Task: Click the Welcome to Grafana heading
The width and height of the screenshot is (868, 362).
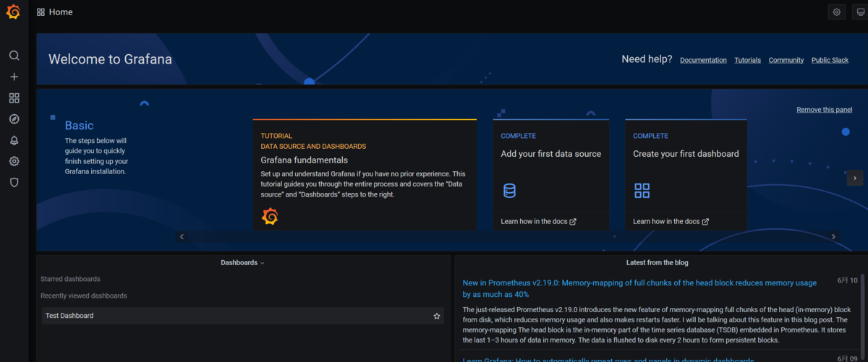Action: point(110,59)
